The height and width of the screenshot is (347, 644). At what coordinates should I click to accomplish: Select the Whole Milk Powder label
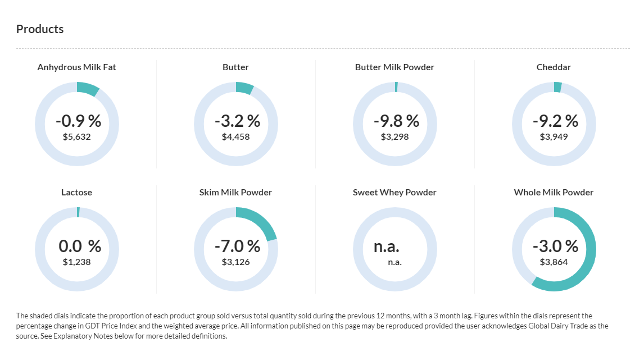(x=554, y=193)
